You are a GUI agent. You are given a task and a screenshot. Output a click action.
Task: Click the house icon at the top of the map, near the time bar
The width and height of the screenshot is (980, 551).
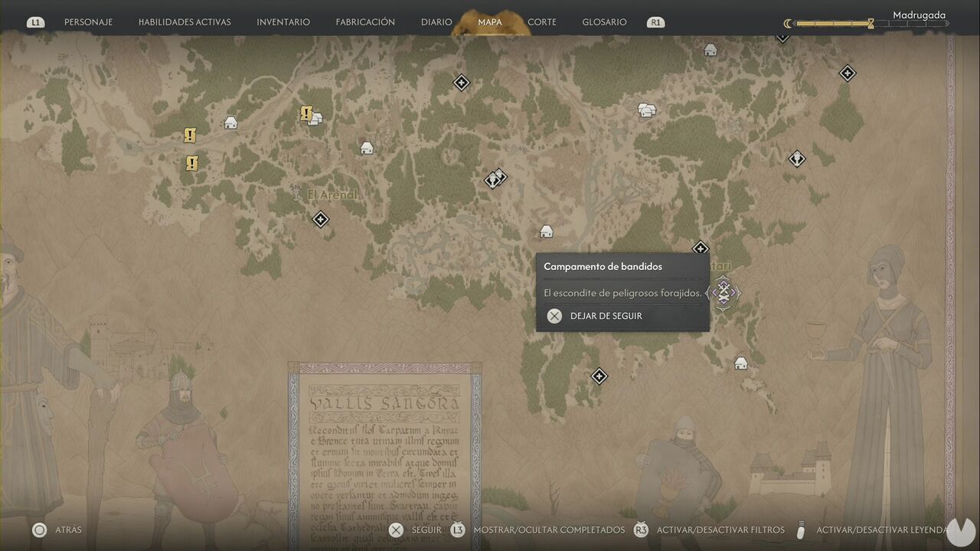(710, 50)
